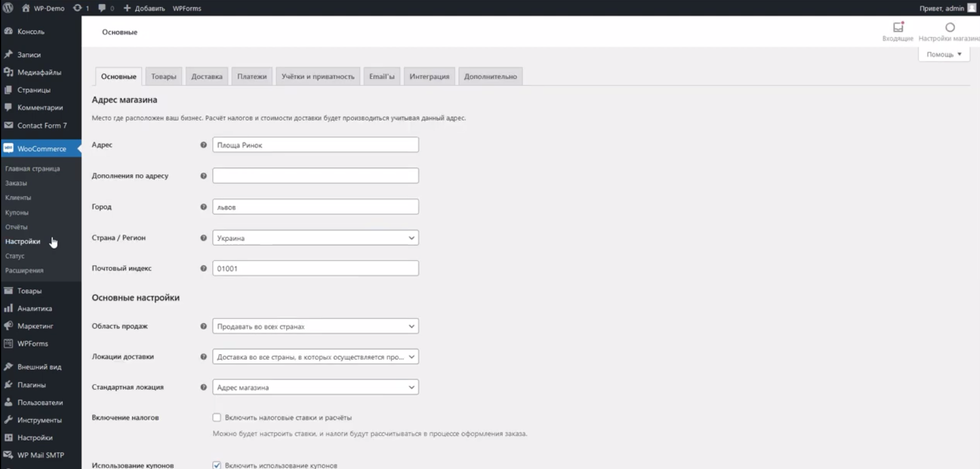Image resolution: width=980 pixels, height=469 pixels.
Task: Open the Дополнительно tab
Action: pos(490,76)
